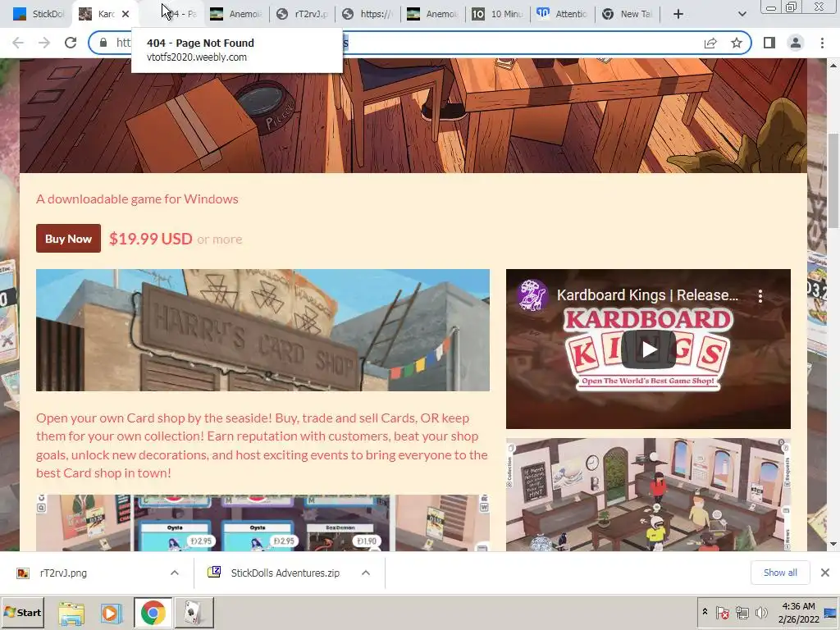The height and width of the screenshot is (630, 840).
Task: Show all downloads
Action: pyautogui.click(x=780, y=573)
